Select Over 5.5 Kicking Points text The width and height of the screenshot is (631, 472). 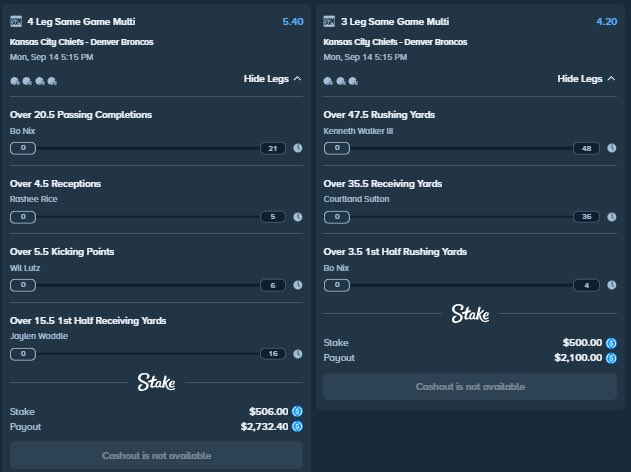[x=62, y=251]
